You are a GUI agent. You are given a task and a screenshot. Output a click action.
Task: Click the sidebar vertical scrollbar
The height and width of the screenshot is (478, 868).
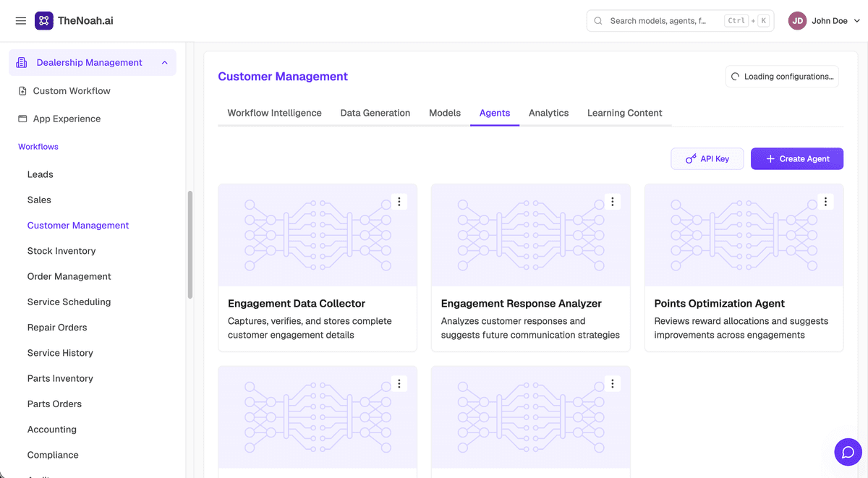pos(190,244)
